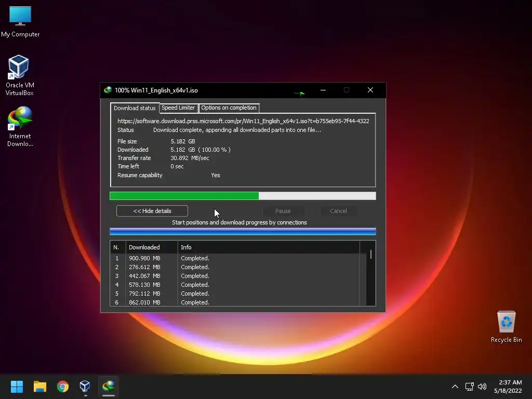Image resolution: width=532 pixels, height=399 pixels.
Task: Open the Options on completion tab
Action: (x=229, y=108)
